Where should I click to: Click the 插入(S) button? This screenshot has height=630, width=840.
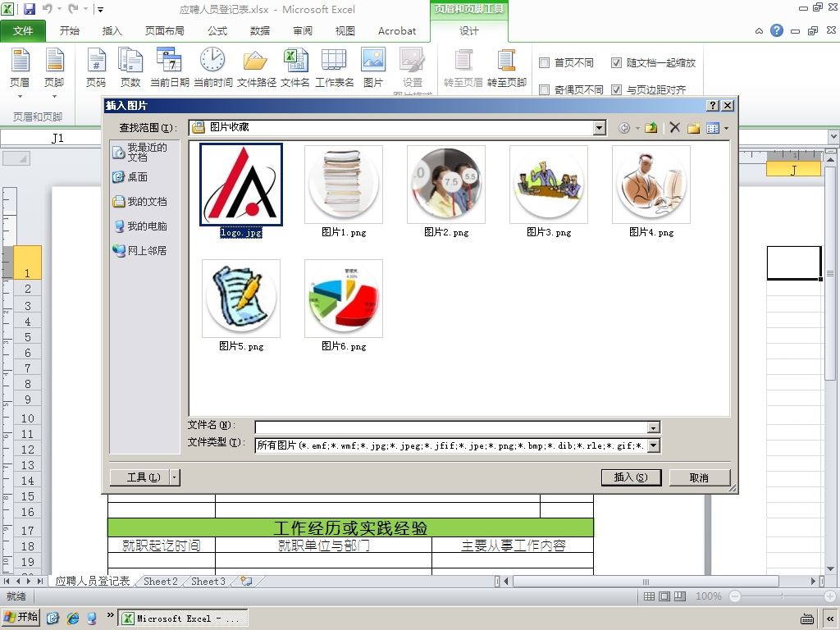pos(631,477)
